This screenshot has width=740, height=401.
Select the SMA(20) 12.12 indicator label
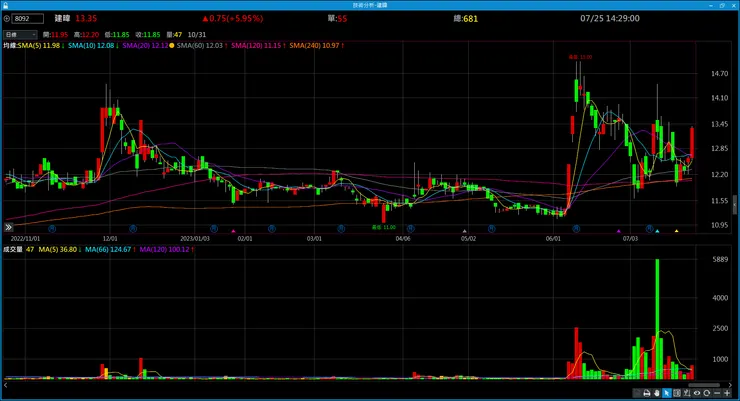coord(145,45)
